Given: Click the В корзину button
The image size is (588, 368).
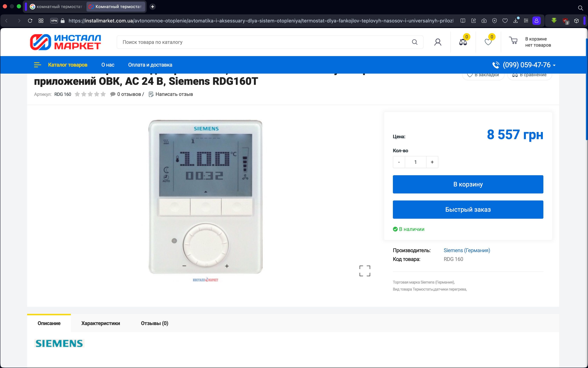Looking at the screenshot, I should tap(468, 184).
